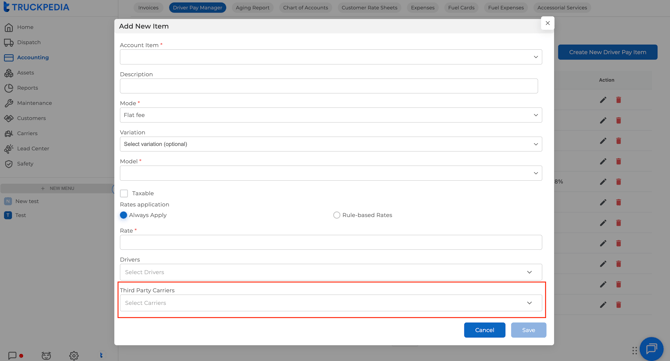670x361 pixels.
Task: Click the drag-dots handle beside chat widget
Action: (635, 351)
